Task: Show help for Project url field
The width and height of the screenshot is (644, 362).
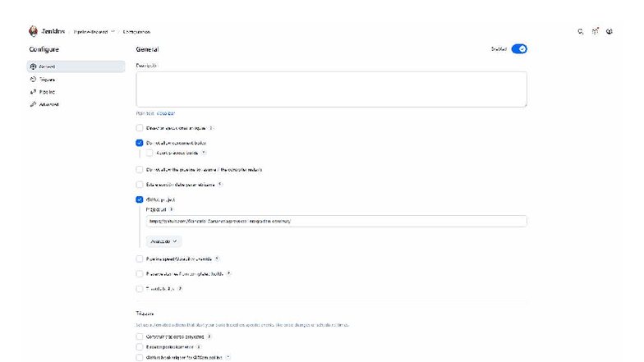Action: pos(171,209)
